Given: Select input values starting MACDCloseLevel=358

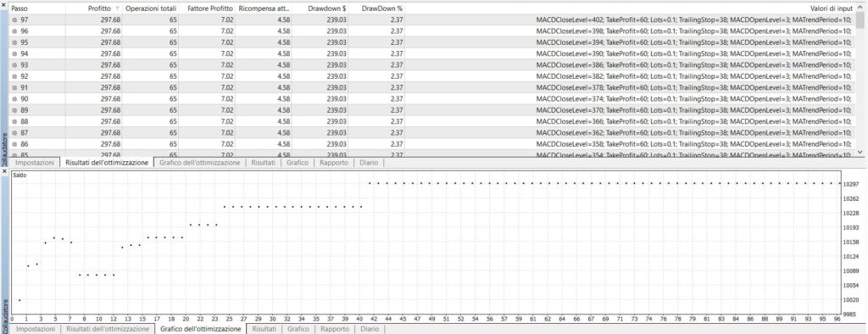Looking at the screenshot, I should (694, 143).
